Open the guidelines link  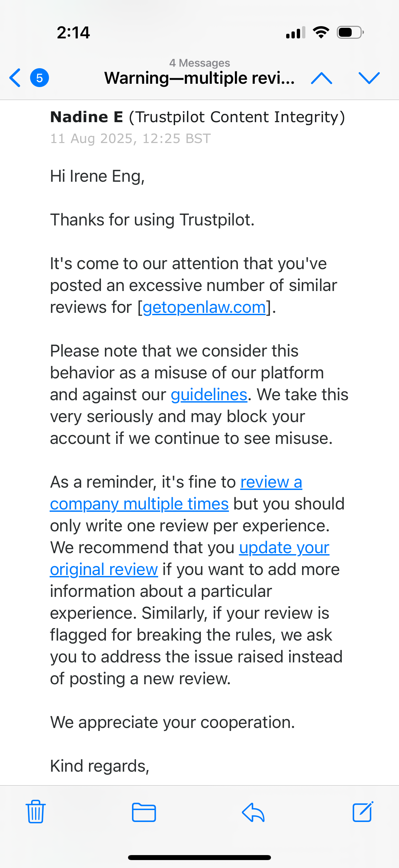(x=209, y=395)
